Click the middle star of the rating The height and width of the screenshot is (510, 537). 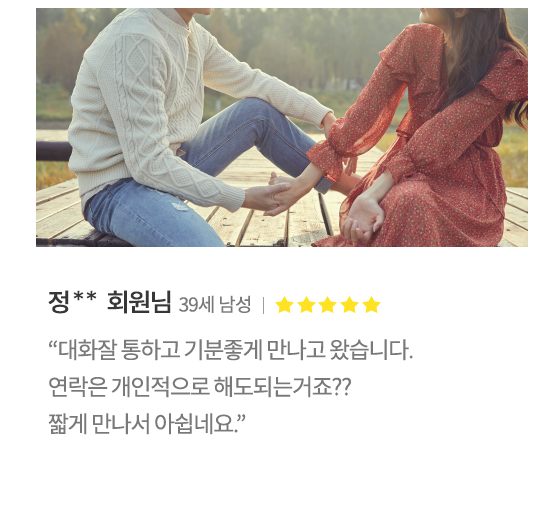click(x=328, y=305)
